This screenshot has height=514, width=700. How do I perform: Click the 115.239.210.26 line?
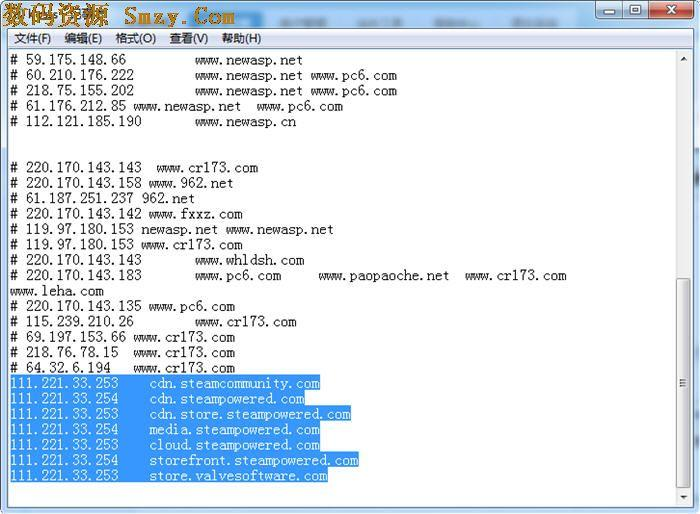coord(153,322)
